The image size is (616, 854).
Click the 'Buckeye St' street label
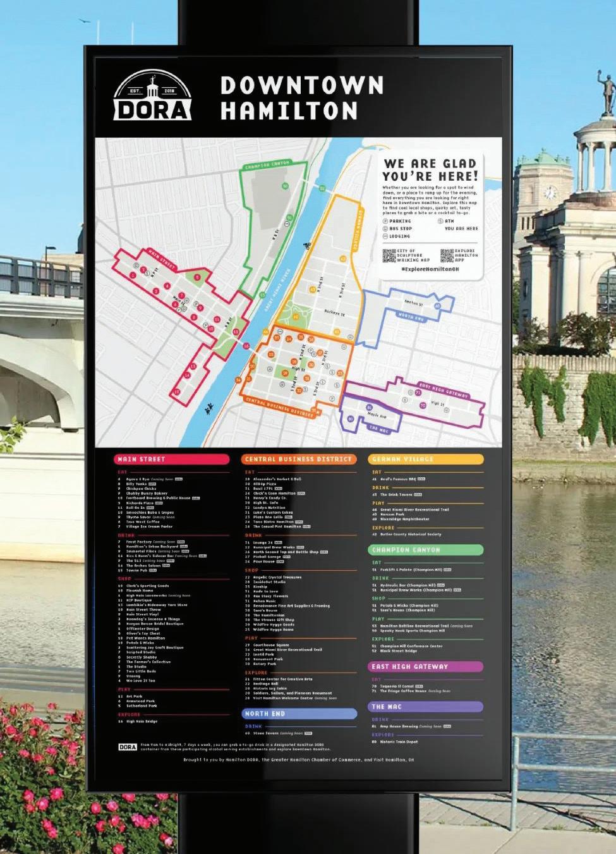335,313
